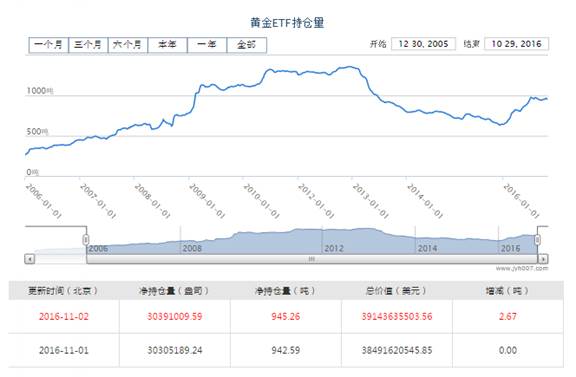The height and width of the screenshot is (377, 576).
Task: Click the navigator left scroll arrow
Action: pyautogui.click(x=29, y=259)
